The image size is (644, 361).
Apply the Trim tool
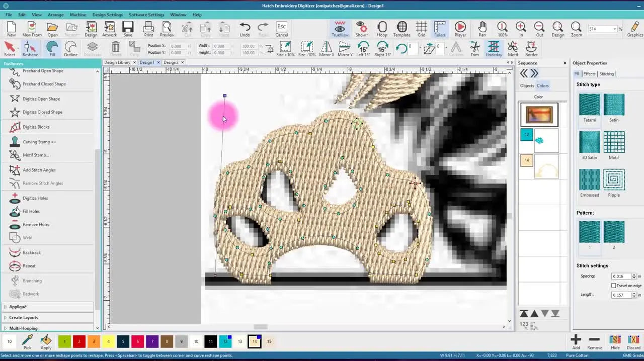click(474, 49)
